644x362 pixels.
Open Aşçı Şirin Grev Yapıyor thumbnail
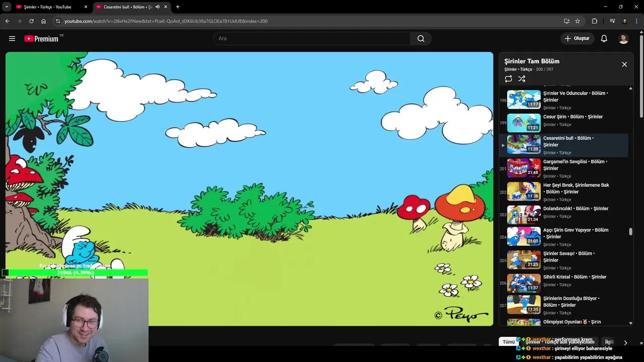(x=524, y=236)
